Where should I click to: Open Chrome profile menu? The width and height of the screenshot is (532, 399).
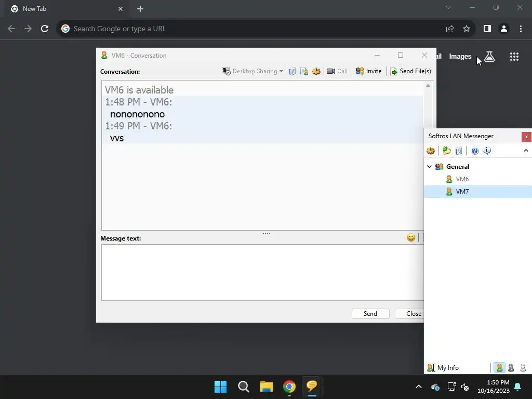[504, 29]
